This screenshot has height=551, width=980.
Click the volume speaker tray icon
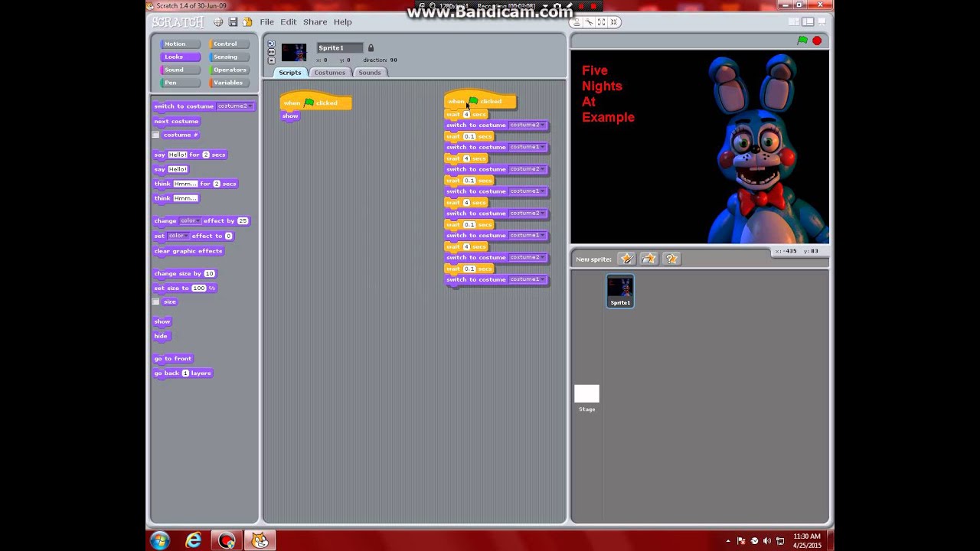[767, 541]
